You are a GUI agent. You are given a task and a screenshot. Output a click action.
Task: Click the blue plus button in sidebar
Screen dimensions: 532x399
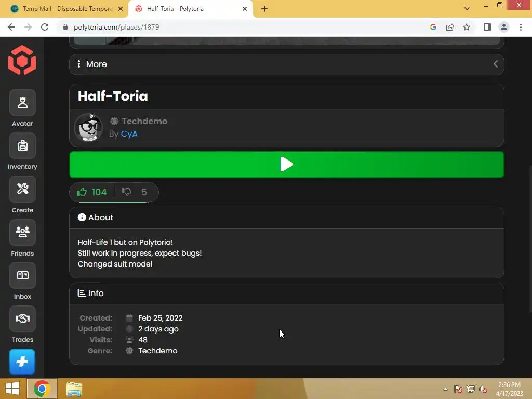pos(22,362)
